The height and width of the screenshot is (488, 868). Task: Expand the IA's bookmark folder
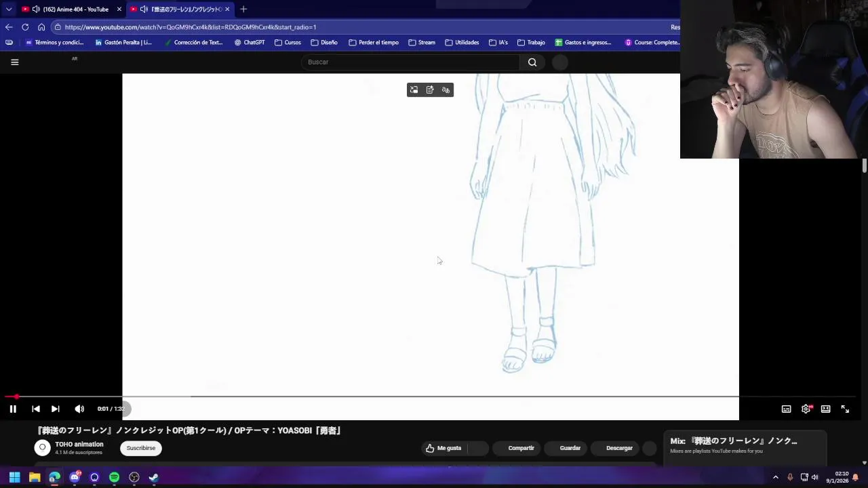pyautogui.click(x=498, y=42)
